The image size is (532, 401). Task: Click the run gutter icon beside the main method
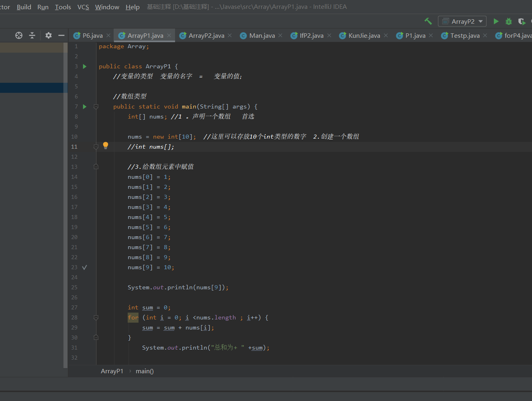click(x=85, y=106)
